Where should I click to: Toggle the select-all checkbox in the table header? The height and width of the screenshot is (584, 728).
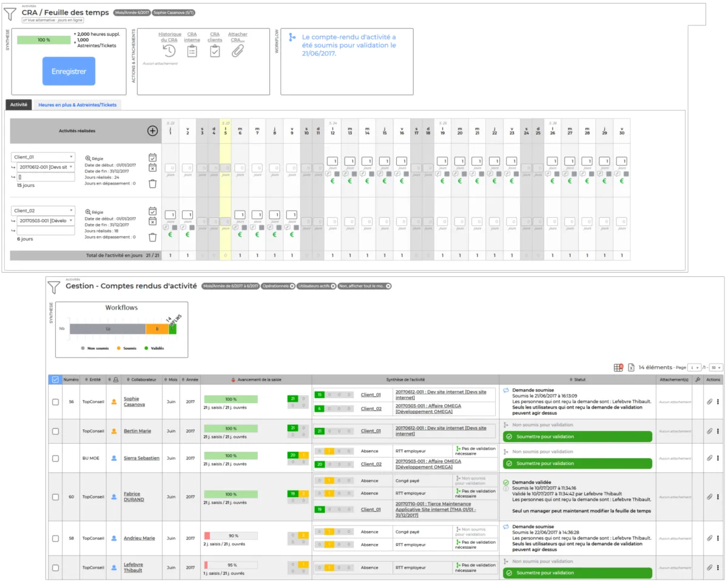click(x=55, y=379)
